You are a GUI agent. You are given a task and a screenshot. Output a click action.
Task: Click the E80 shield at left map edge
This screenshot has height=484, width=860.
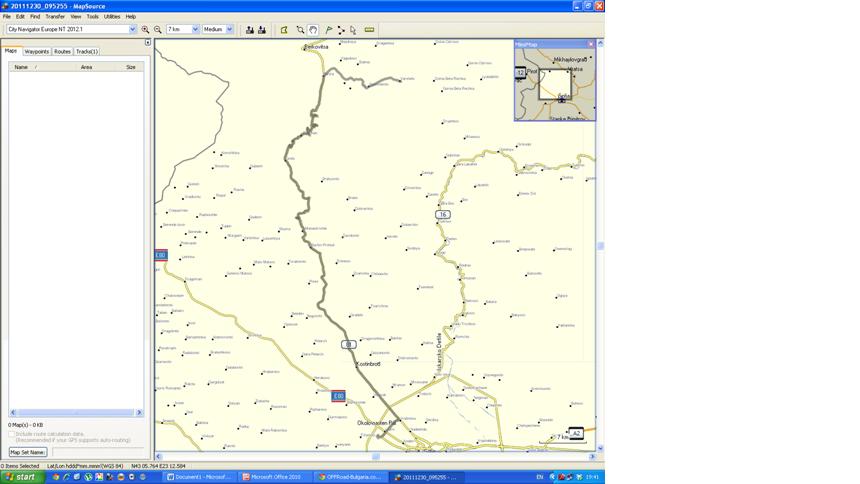click(x=161, y=255)
